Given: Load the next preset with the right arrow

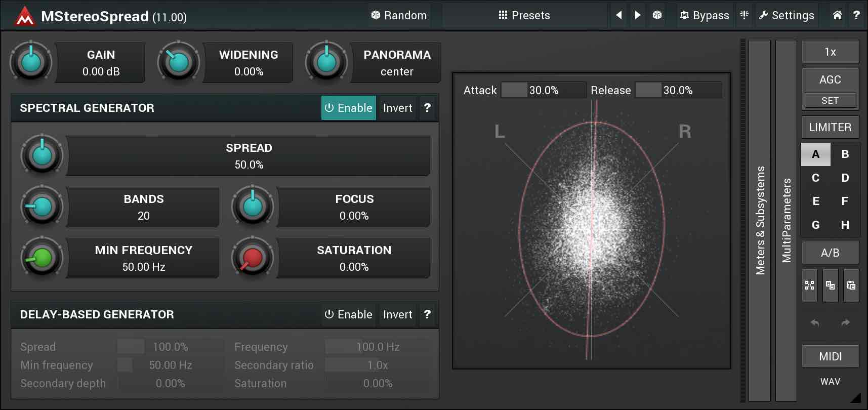Looking at the screenshot, I should pyautogui.click(x=638, y=15).
